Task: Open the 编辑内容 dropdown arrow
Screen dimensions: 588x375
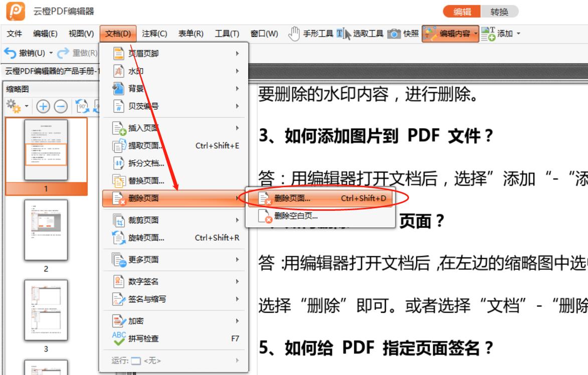Action: click(x=476, y=34)
